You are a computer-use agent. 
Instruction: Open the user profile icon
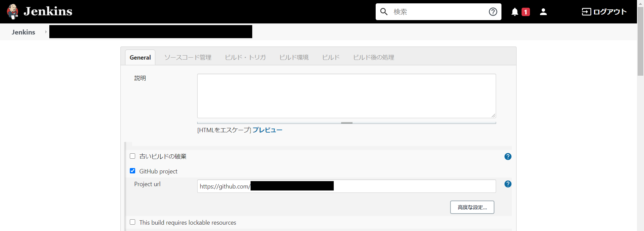coord(543,12)
